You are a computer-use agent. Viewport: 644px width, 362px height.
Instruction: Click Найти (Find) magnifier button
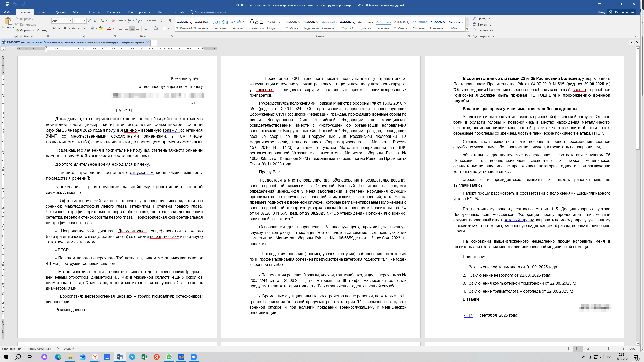[x=480, y=19]
